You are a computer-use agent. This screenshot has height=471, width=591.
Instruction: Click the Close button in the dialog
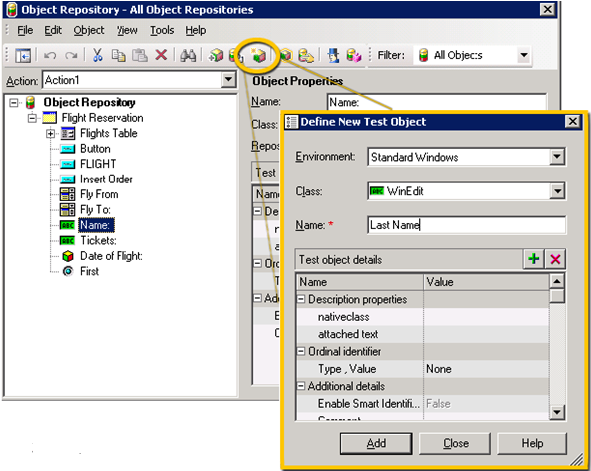click(455, 443)
